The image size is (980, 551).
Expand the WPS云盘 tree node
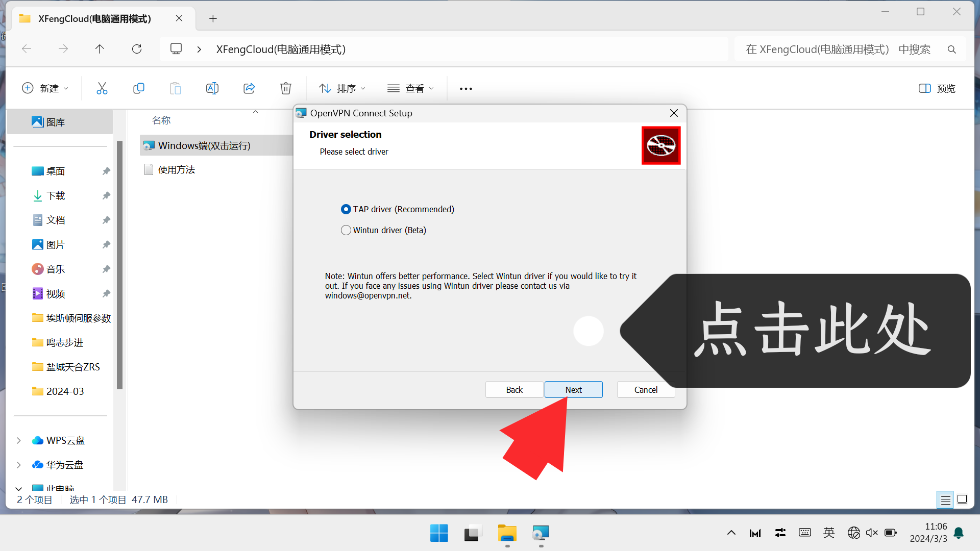(19, 440)
